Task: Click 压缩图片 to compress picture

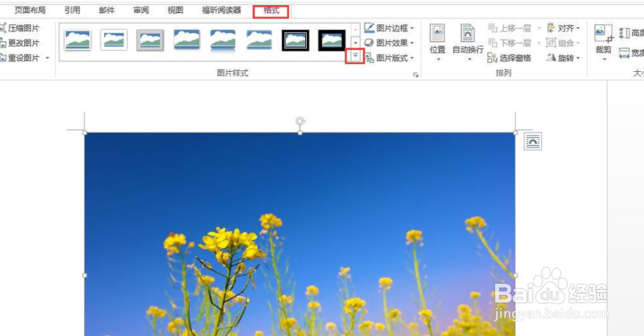Action: click(x=21, y=28)
